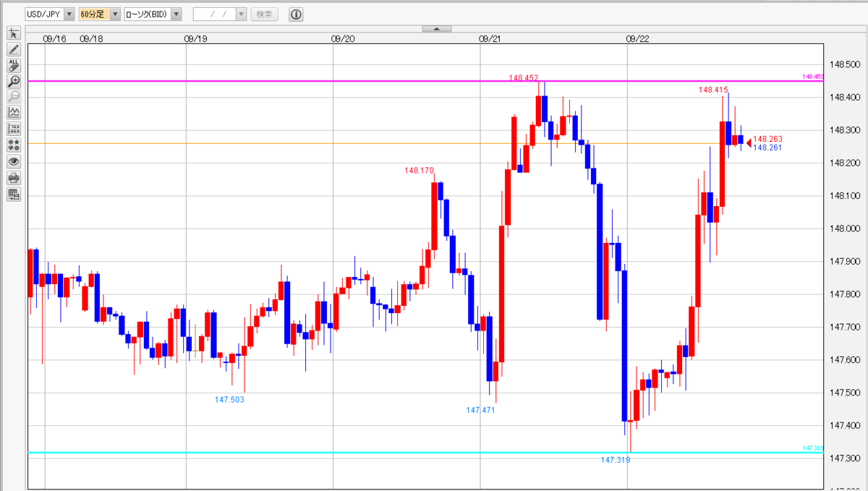This screenshot has height=491, width=868.
Task: Select the cursor pointer tool
Action: tap(14, 33)
